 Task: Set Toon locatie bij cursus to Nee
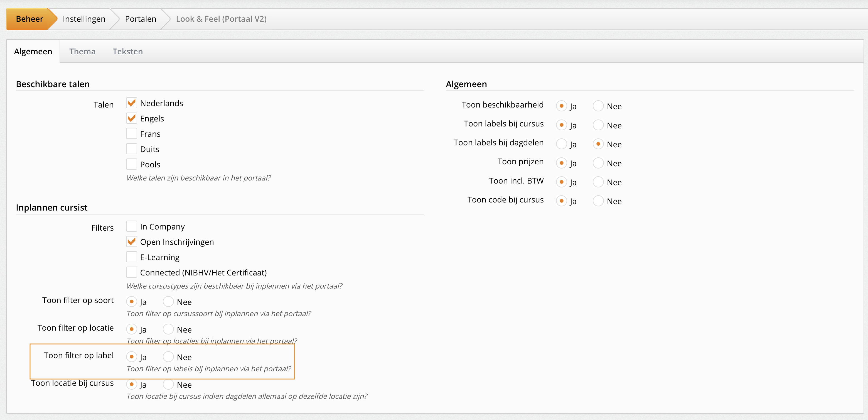click(168, 384)
